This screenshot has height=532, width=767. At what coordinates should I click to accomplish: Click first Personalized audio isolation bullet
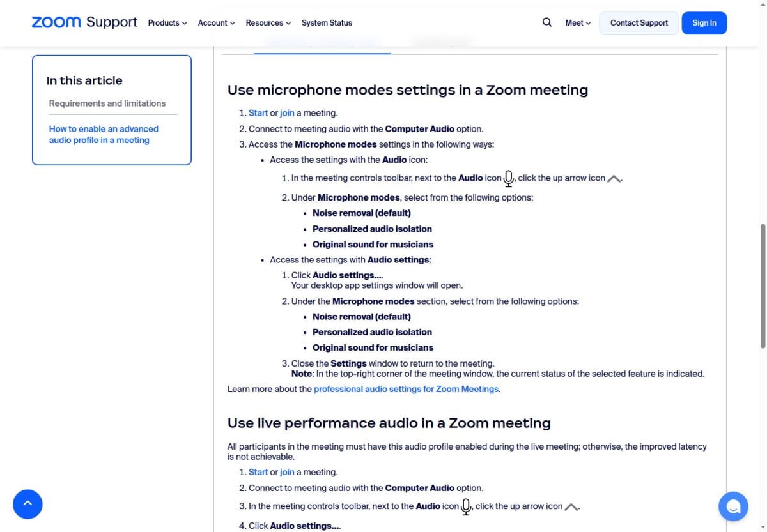coord(372,229)
